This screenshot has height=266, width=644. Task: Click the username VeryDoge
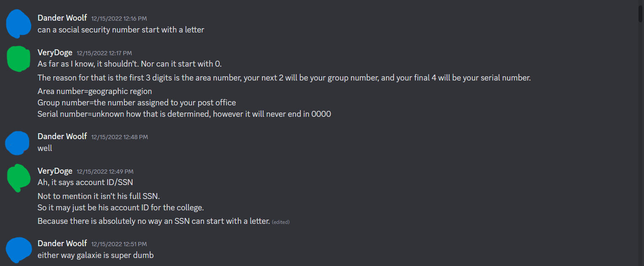55,52
